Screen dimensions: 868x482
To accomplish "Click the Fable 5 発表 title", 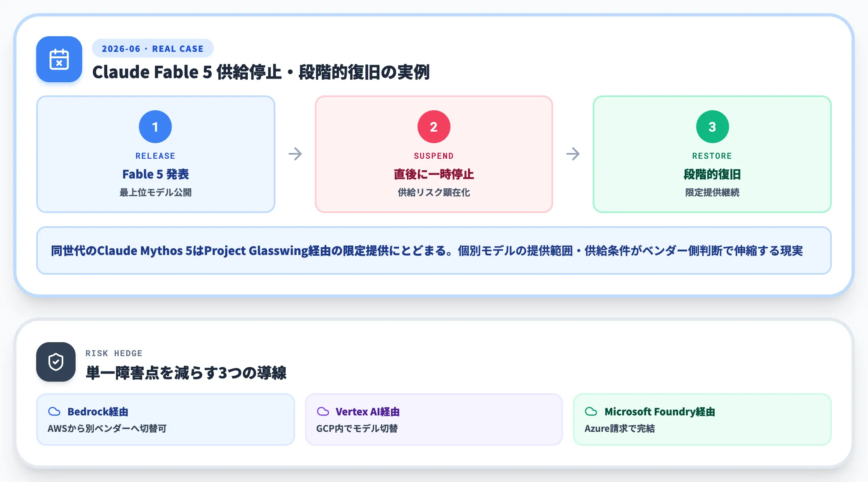I will pos(155,174).
